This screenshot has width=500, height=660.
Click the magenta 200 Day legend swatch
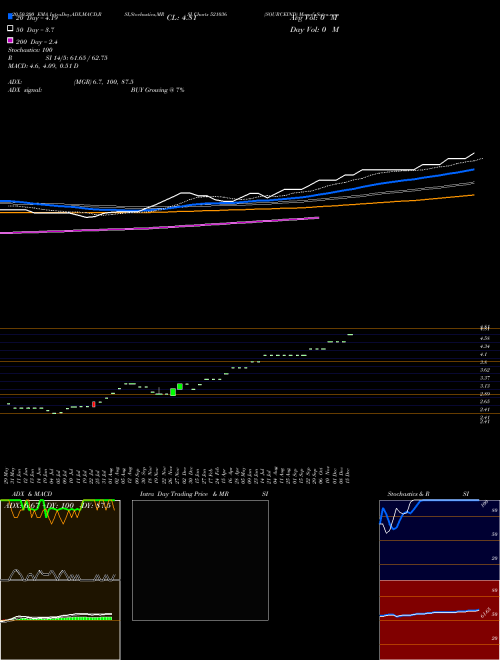10,40
